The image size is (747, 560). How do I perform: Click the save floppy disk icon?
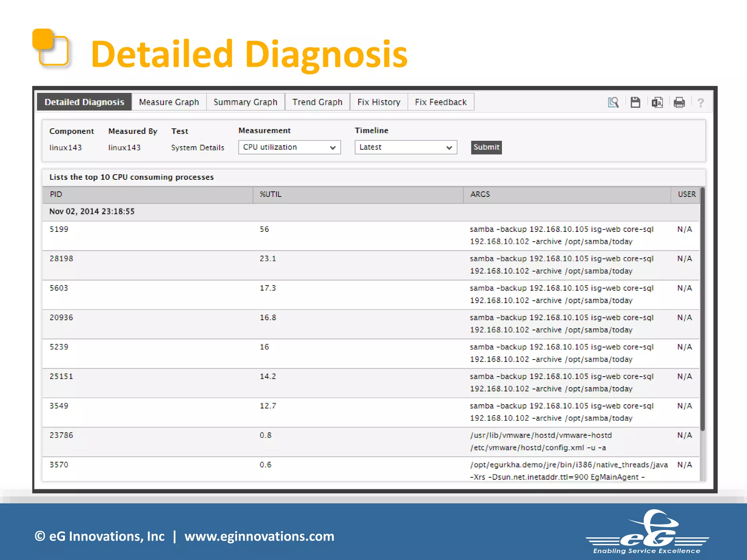pyautogui.click(x=635, y=102)
